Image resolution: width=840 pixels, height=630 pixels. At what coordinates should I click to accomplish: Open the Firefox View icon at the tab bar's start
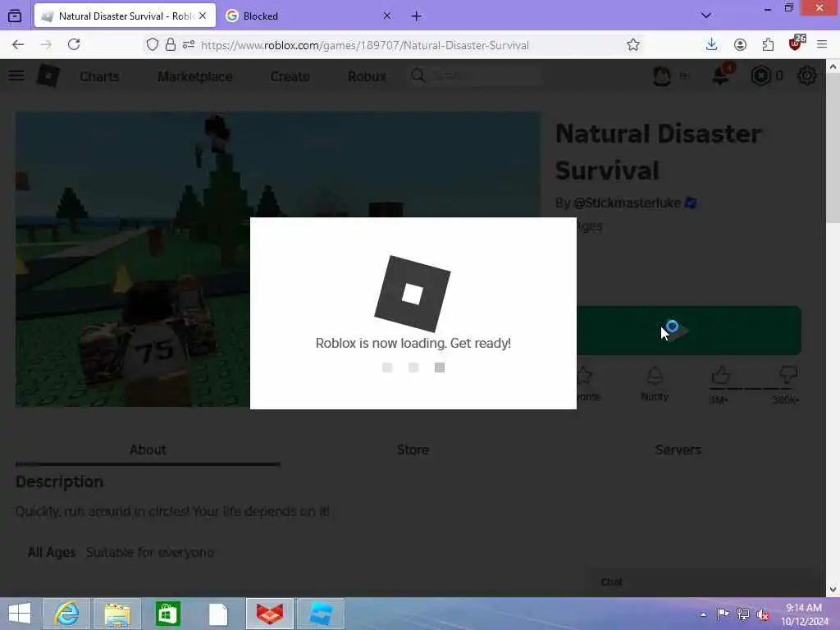pos(15,16)
